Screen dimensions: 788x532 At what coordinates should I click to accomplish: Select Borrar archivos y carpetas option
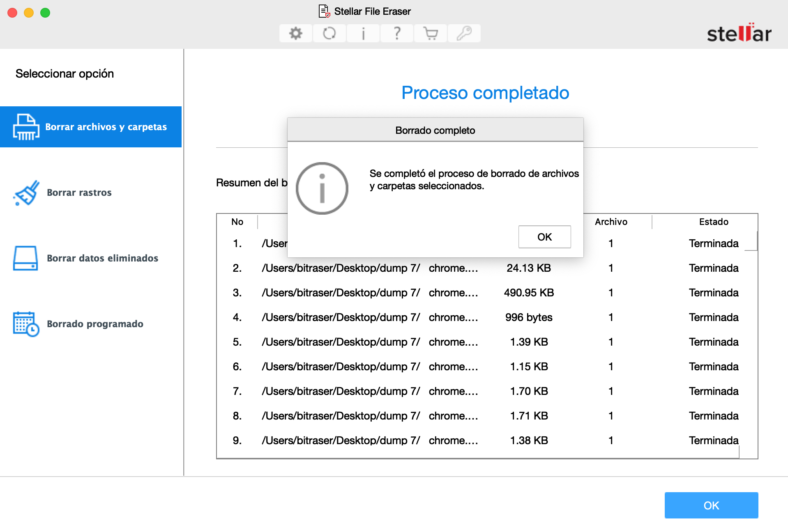[91, 127]
